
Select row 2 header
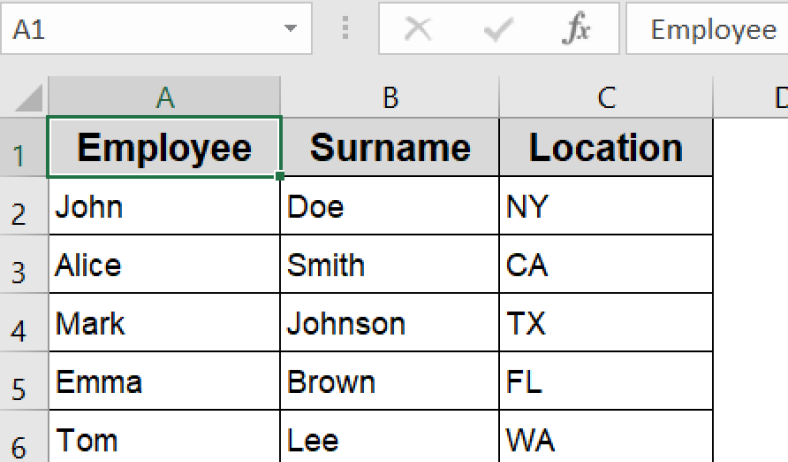24,209
